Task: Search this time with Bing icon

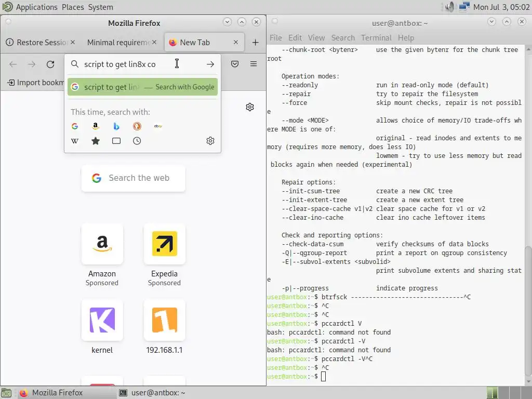Action: click(116, 126)
